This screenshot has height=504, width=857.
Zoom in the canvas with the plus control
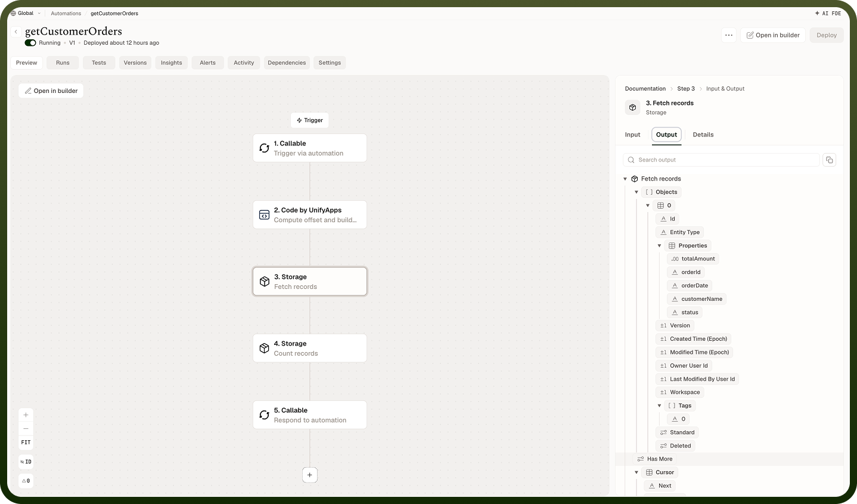(26, 415)
